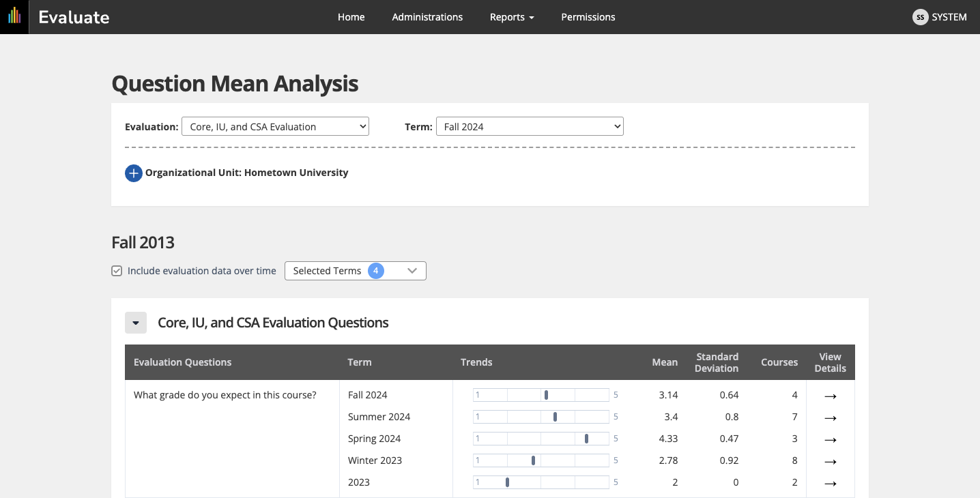Open the Term dropdown showing Fall 2024

point(530,126)
